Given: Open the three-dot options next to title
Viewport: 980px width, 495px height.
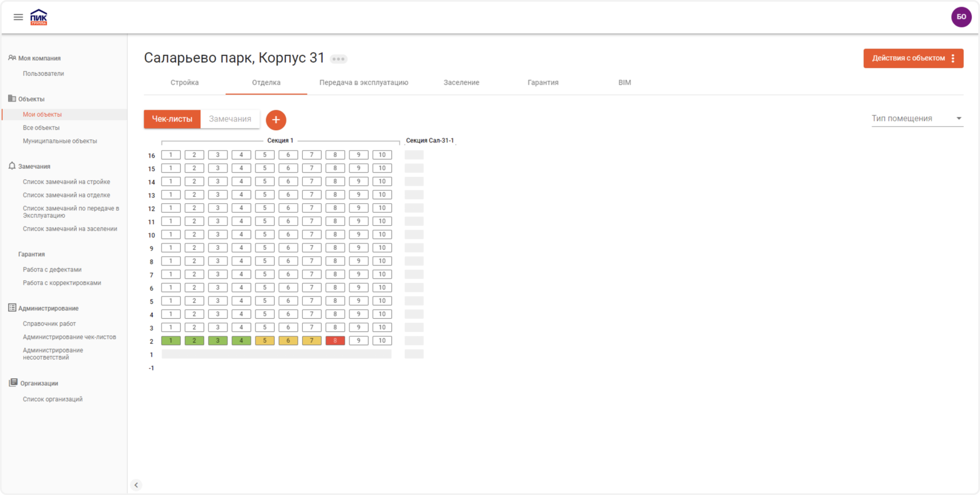Looking at the screenshot, I should point(338,59).
